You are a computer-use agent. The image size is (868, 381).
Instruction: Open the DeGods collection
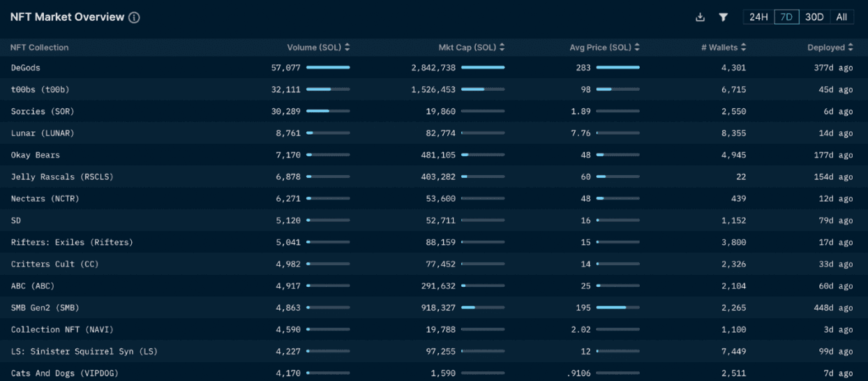(x=26, y=68)
